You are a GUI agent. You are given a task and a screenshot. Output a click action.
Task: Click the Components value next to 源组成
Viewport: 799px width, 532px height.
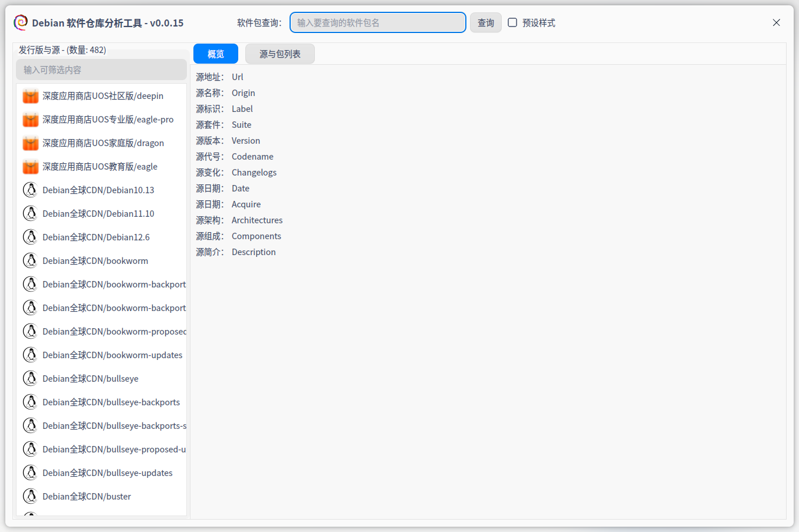(257, 236)
